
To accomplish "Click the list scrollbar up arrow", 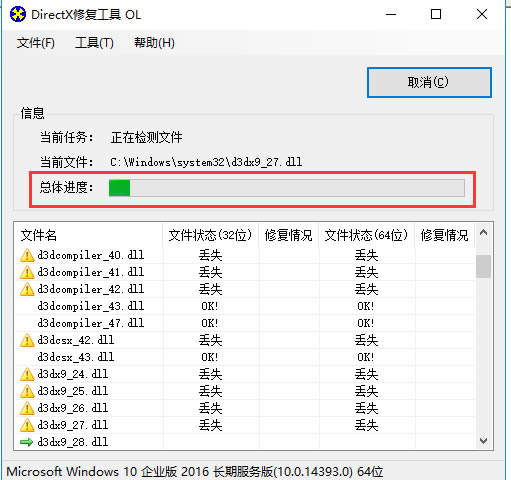I will pos(483,233).
